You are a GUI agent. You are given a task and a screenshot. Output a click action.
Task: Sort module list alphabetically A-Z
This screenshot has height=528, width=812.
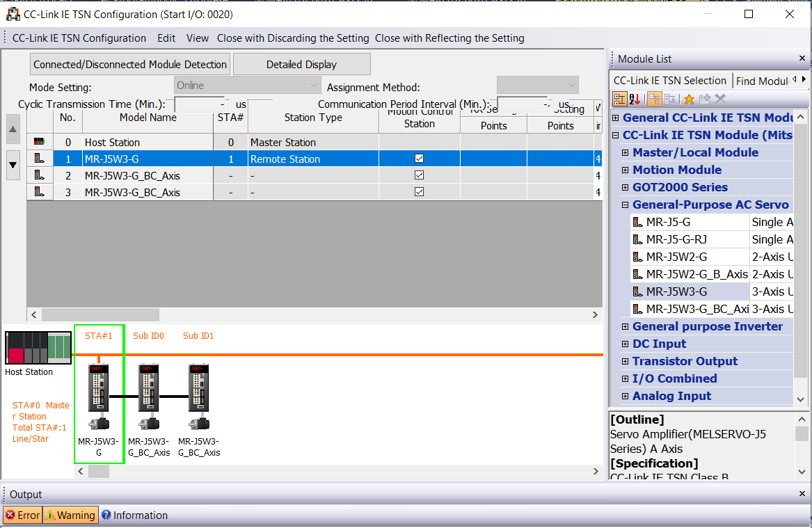tap(635, 99)
